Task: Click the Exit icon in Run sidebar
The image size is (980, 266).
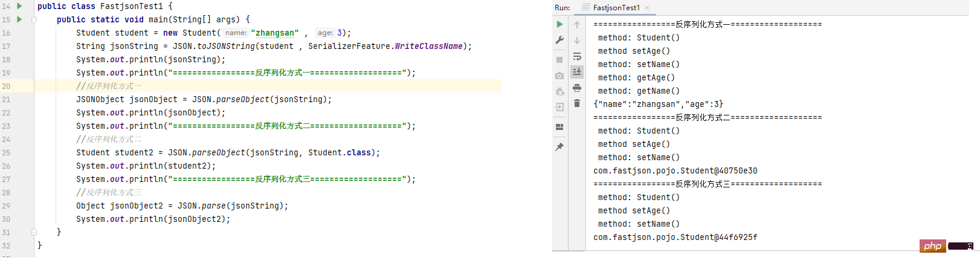Action: (559, 107)
